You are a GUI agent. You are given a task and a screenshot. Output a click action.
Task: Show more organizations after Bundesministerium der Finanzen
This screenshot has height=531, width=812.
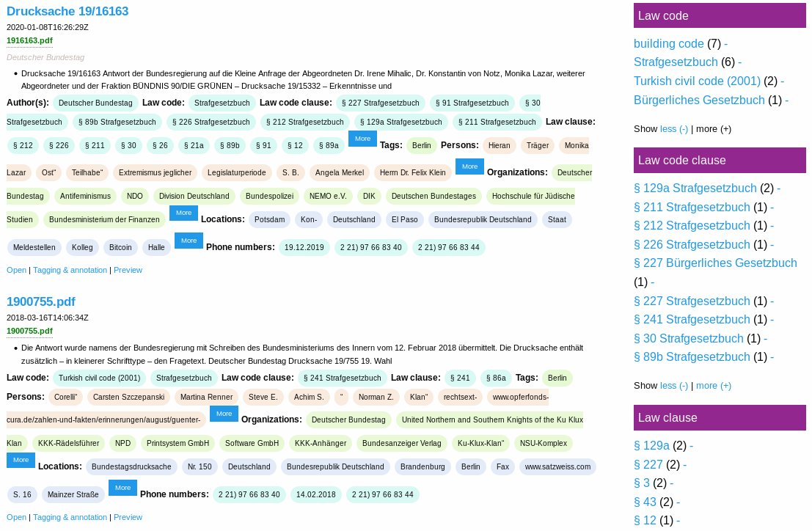[184, 213]
